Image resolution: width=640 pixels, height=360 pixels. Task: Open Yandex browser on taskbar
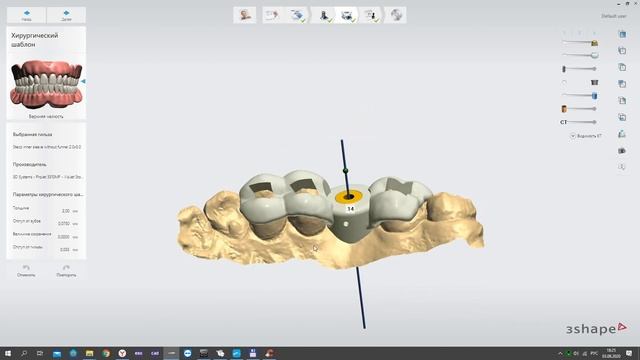[122, 353]
